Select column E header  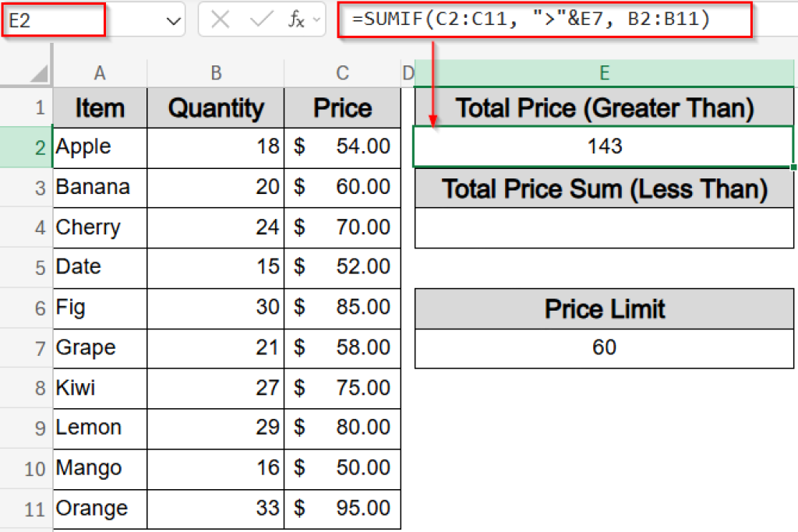604,72
